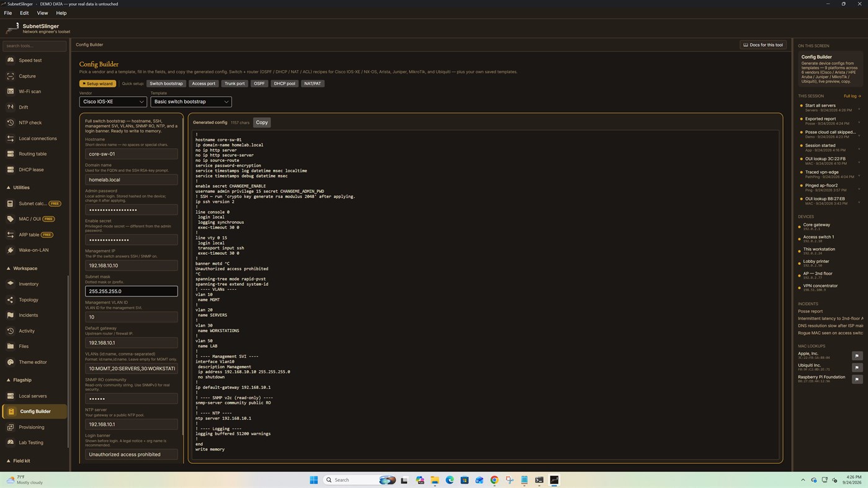
Task: Flag the Apple, Inc. MAC lookup
Action: [x=857, y=355]
